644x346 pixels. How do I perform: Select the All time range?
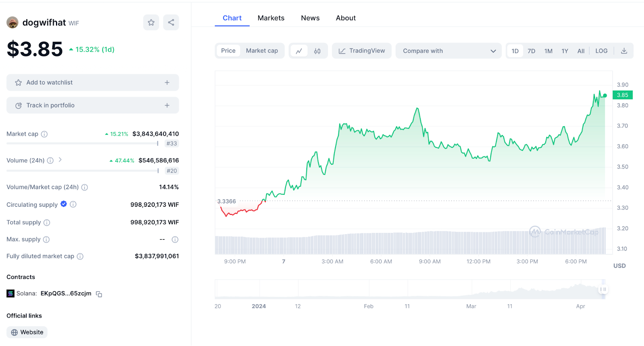point(581,51)
